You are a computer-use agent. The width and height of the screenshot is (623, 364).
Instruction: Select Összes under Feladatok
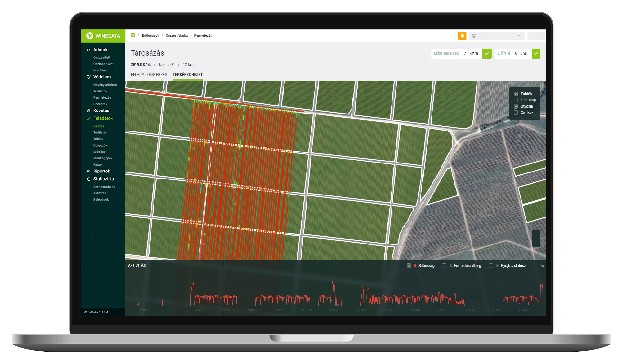[99, 126]
